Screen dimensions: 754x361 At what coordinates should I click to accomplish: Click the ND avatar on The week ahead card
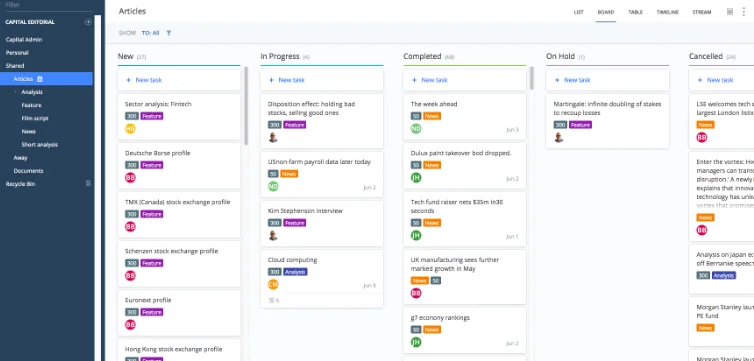tap(416, 128)
